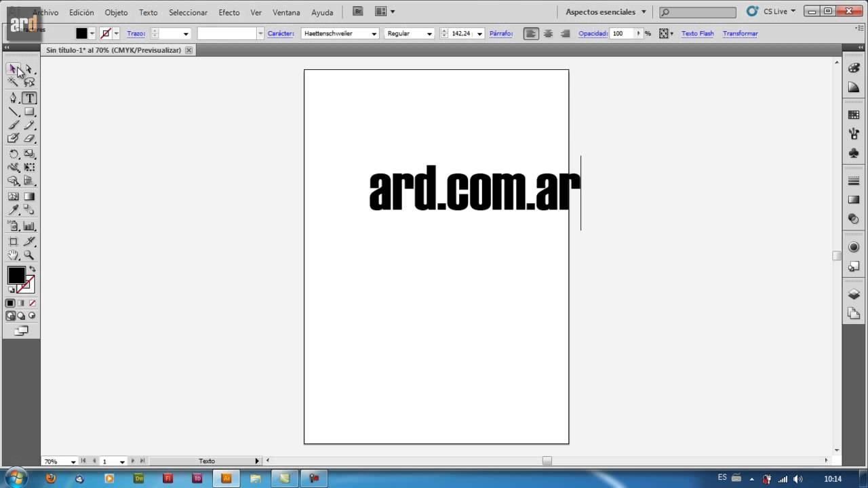Open the Ventana menu
868x488 pixels.
point(286,12)
